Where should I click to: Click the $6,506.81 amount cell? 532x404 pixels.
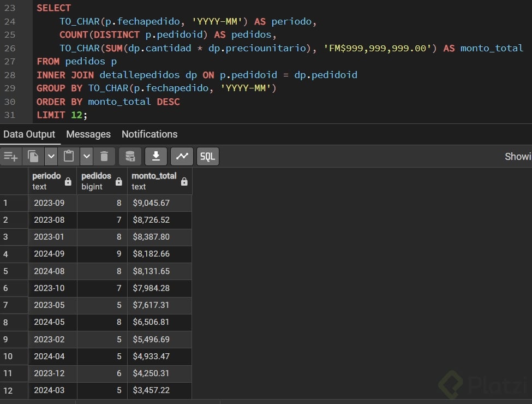pyautogui.click(x=159, y=322)
